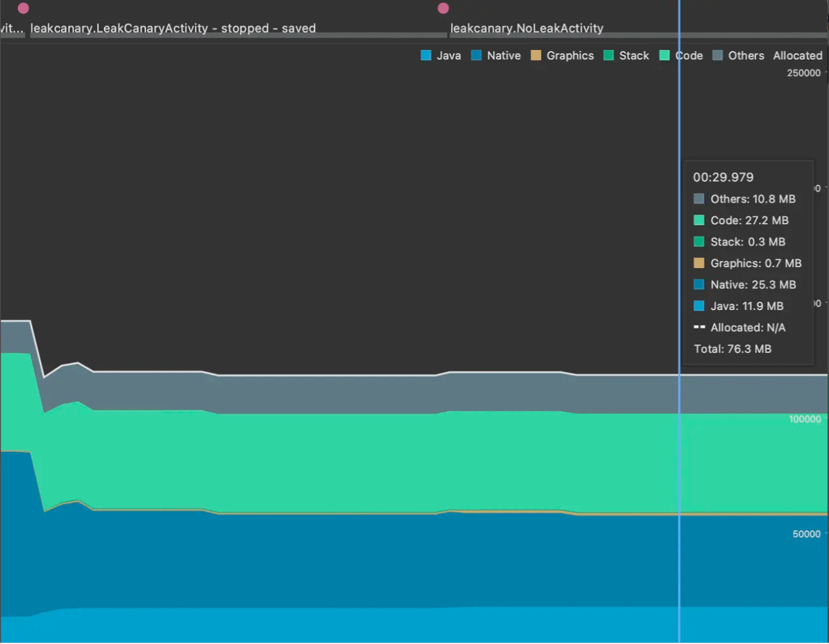Click the pink event dot above LeakCanaryActivity
Viewport: 829px width, 644px height.
pyautogui.click(x=23, y=8)
